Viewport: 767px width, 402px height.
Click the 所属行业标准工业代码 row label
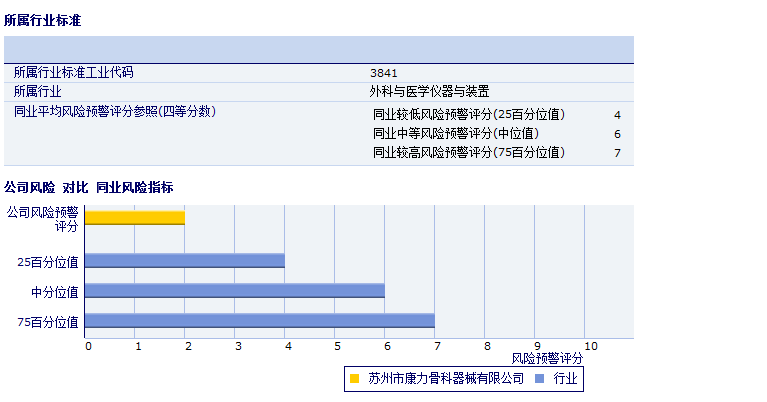point(73,73)
